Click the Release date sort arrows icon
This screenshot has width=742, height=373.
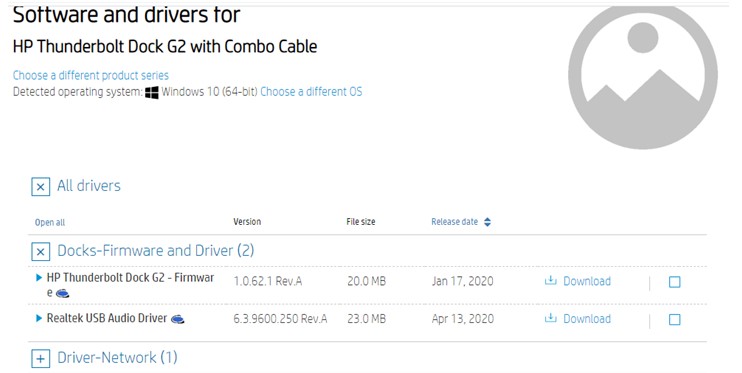(487, 222)
